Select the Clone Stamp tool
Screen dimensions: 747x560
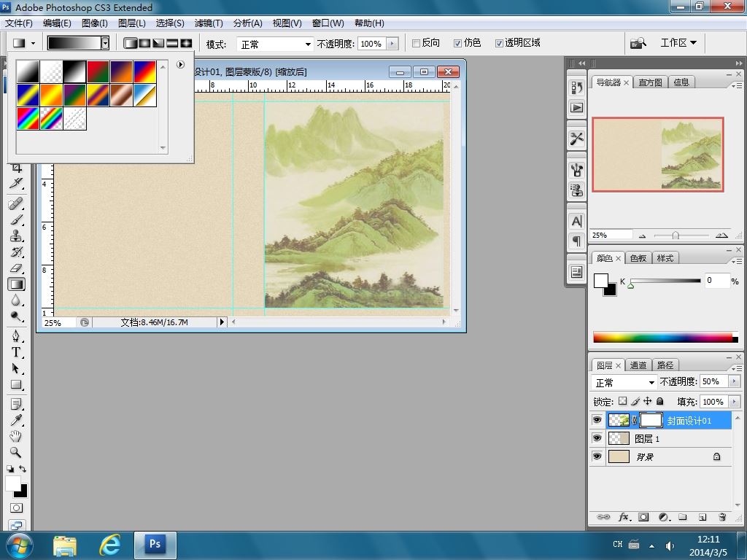click(17, 236)
